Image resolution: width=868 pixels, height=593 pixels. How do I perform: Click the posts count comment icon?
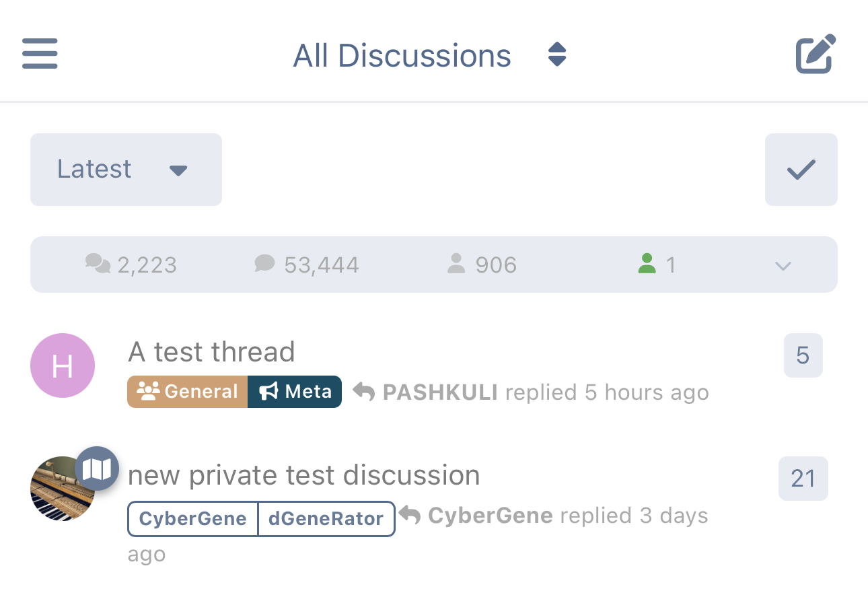click(264, 264)
